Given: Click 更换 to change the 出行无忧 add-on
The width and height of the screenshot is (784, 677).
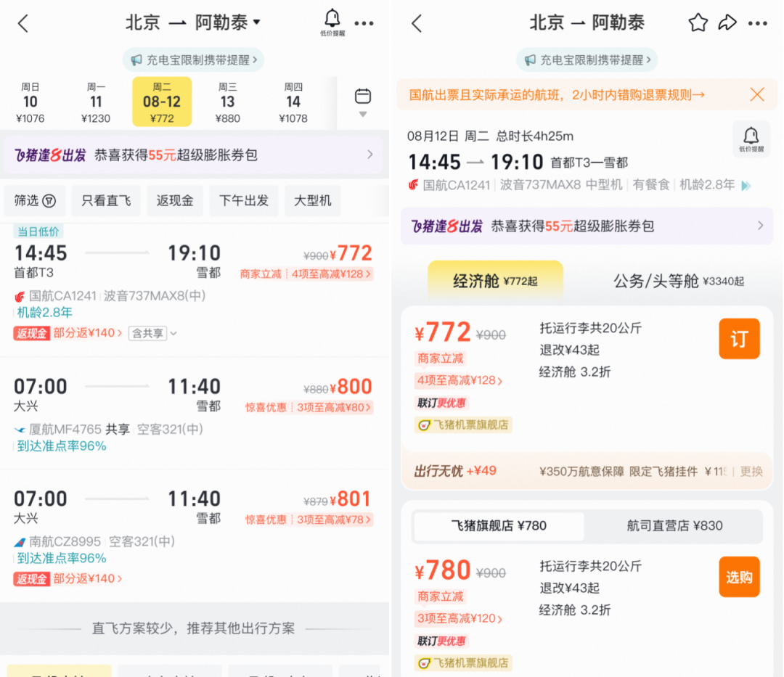Looking at the screenshot, I should point(751,471).
